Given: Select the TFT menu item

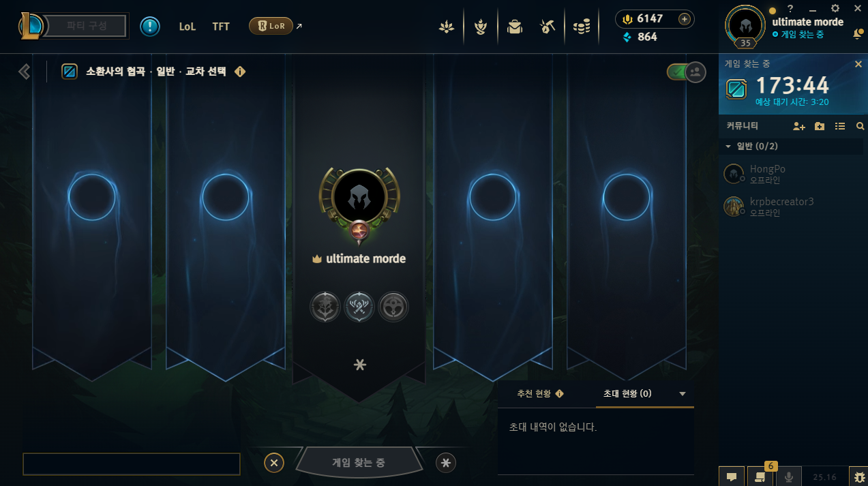Looking at the screenshot, I should pos(221,27).
